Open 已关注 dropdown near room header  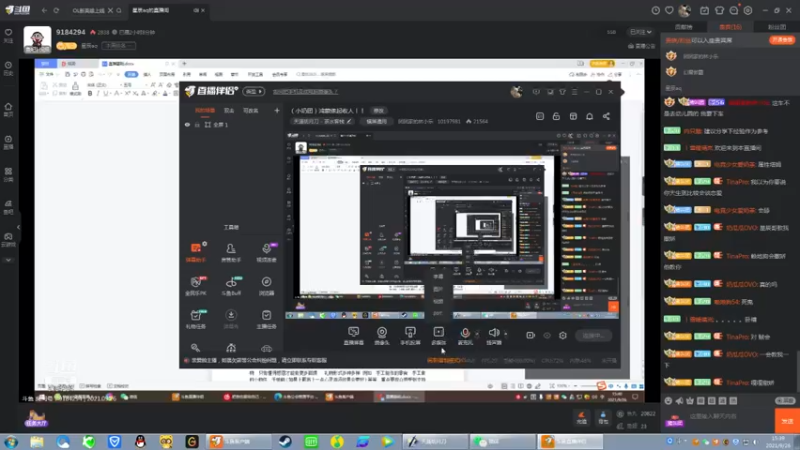(x=641, y=32)
